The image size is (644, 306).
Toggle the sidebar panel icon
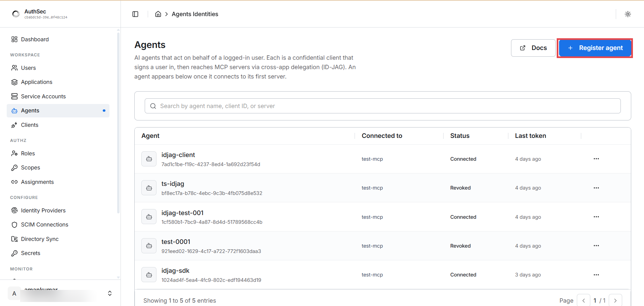tap(135, 14)
